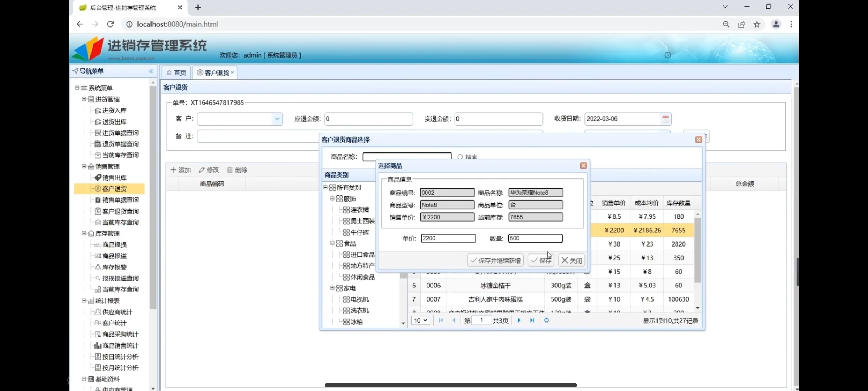This screenshot has height=391, width=868.
Task: Open 按日统计分析 in navigation
Action: [x=120, y=357]
